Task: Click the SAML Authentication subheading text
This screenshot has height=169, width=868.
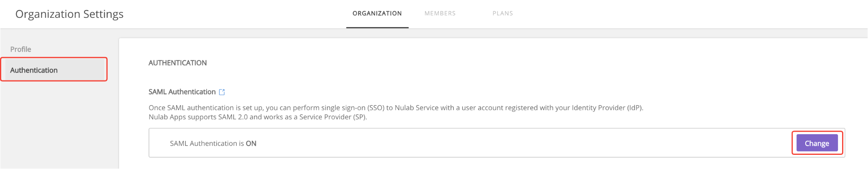Action: pos(182,92)
